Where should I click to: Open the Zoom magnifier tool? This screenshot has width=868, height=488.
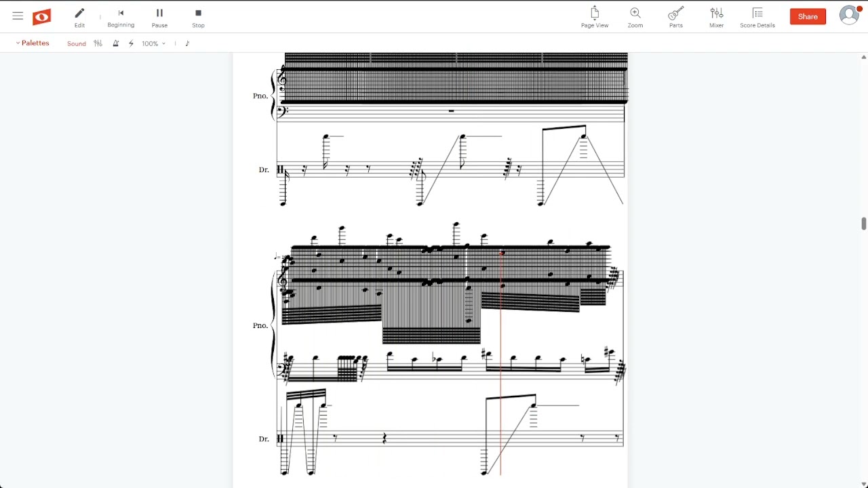[x=635, y=18]
